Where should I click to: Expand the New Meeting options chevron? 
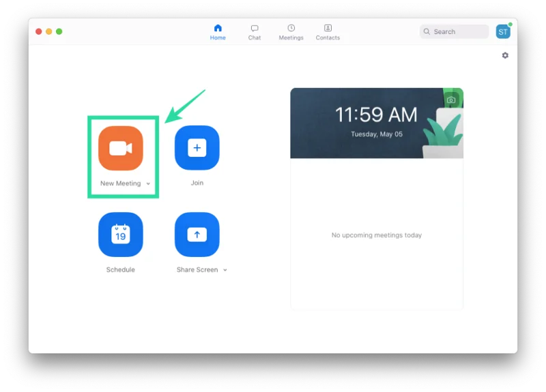(x=148, y=183)
